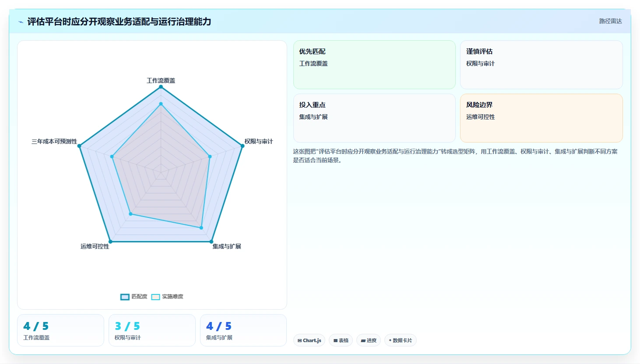The width and height of the screenshot is (640, 364).
Task: Click the inner 实施难度 point on 权限与审计 axis
Action: click(210, 156)
